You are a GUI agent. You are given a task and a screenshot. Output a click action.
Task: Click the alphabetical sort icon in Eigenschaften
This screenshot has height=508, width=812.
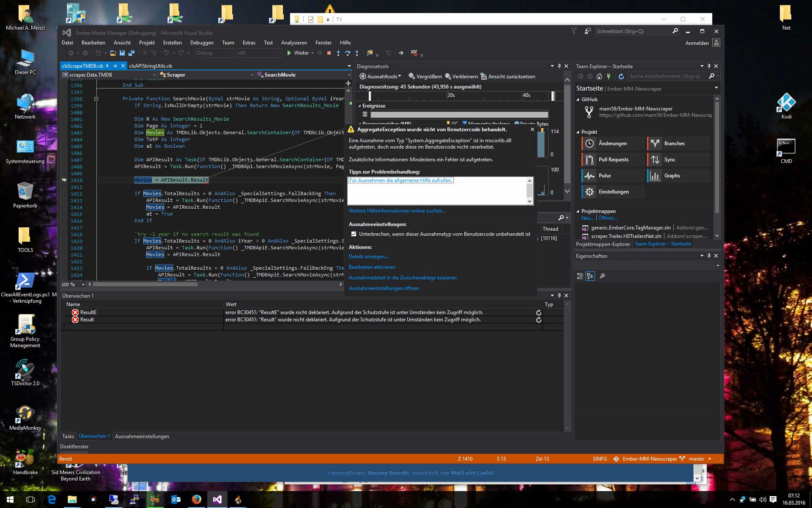point(590,276)
